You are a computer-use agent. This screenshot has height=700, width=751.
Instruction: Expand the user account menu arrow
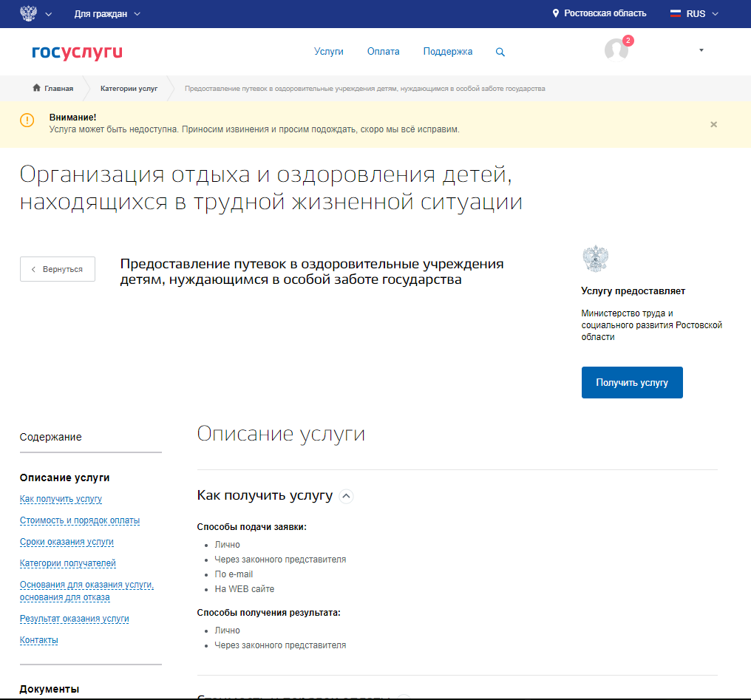pyautogui.click(x=701, y=50)
